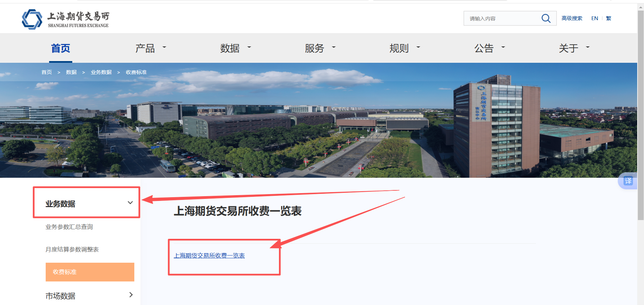Go to 业务数据 in breadcrumb
Screen dimensions: 644x305
click(101, 72)
